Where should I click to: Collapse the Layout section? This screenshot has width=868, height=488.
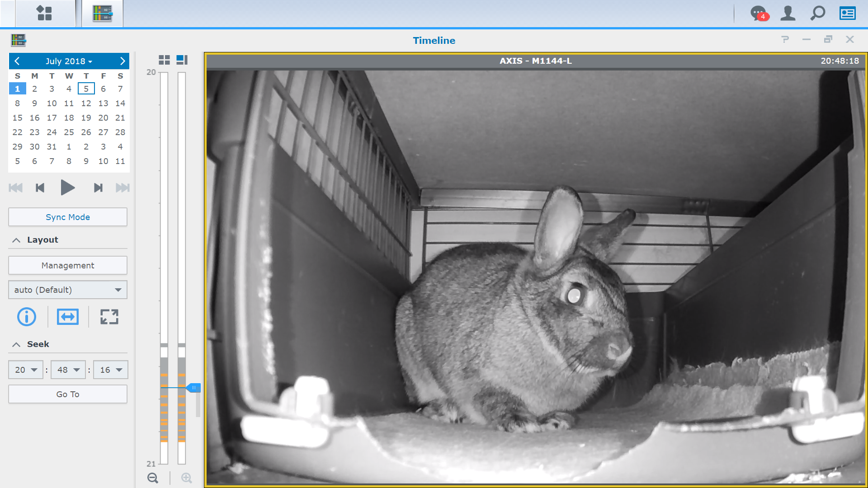pyautogui.click(x=16, y=240)
